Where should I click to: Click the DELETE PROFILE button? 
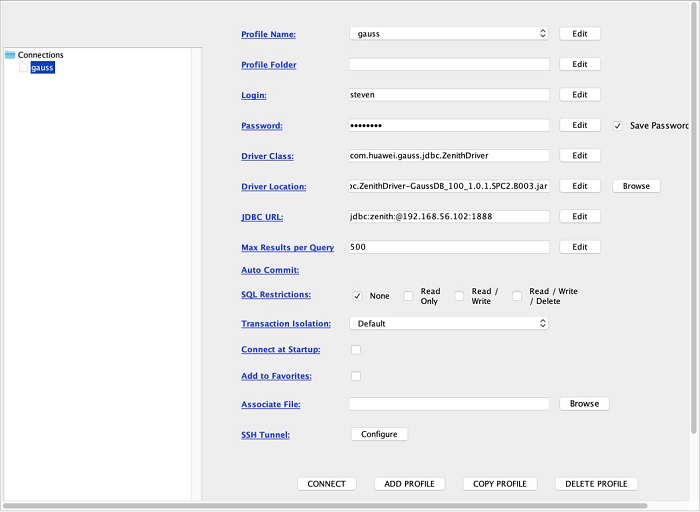click(596, 484)
